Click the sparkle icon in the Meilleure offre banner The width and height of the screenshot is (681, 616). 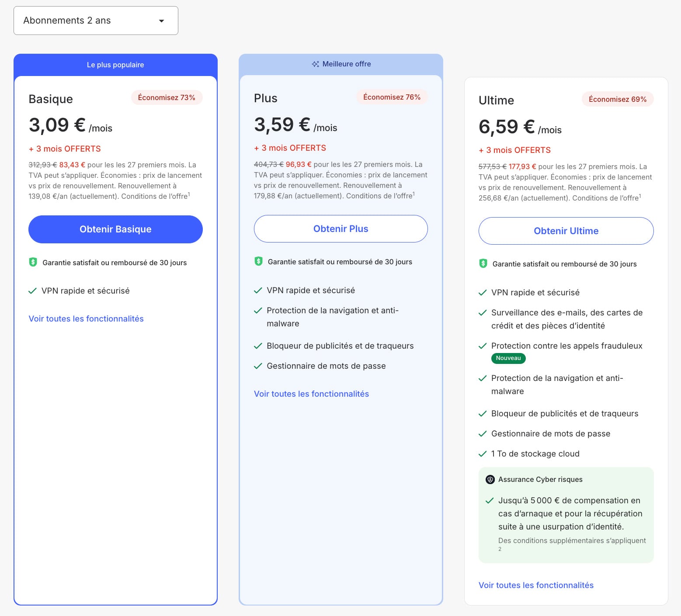click(x=316, y=64)
